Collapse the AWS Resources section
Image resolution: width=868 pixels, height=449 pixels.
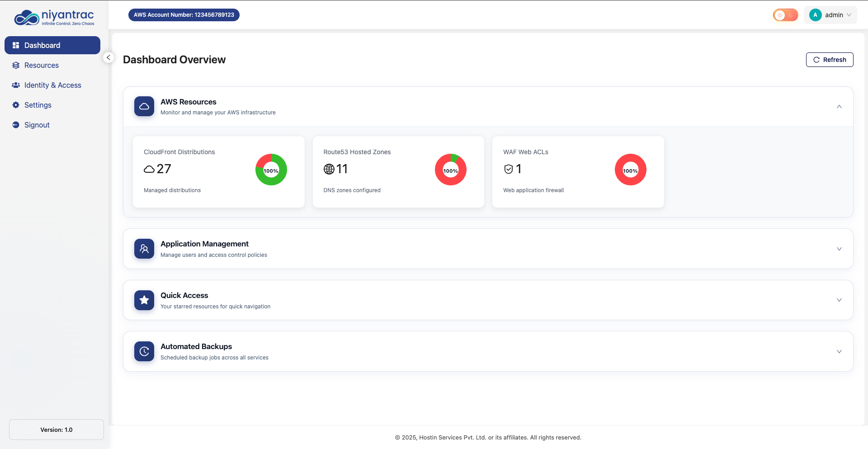[839, 107]
